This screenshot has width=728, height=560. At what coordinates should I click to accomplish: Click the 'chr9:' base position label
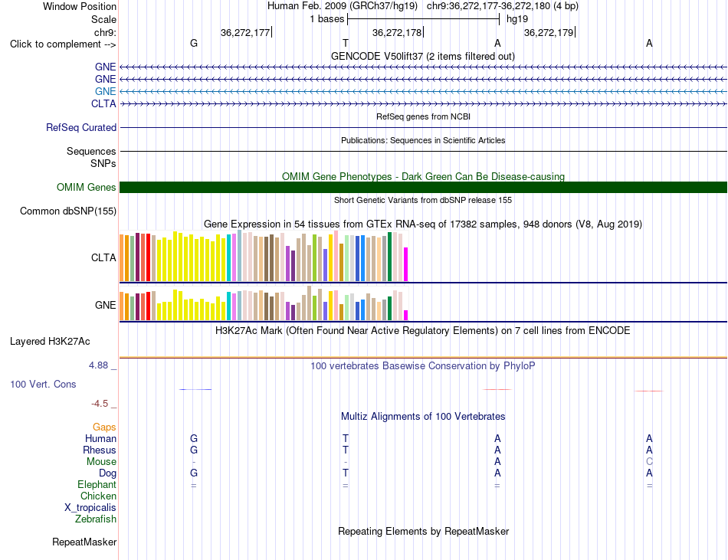click(105, 32)
